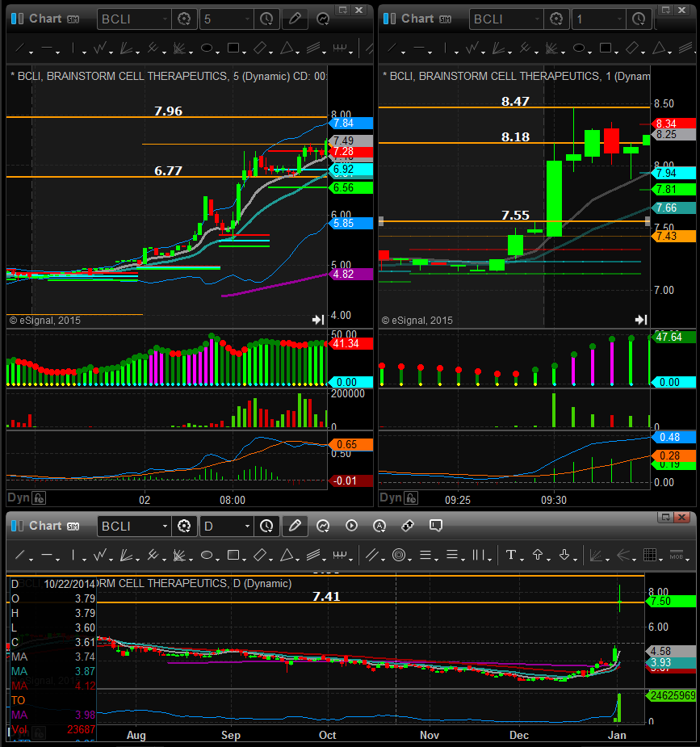Jump to latest bar arrow in 5-minute chart
Viewport: 700px width, 747px height.
tap(318, 320)
